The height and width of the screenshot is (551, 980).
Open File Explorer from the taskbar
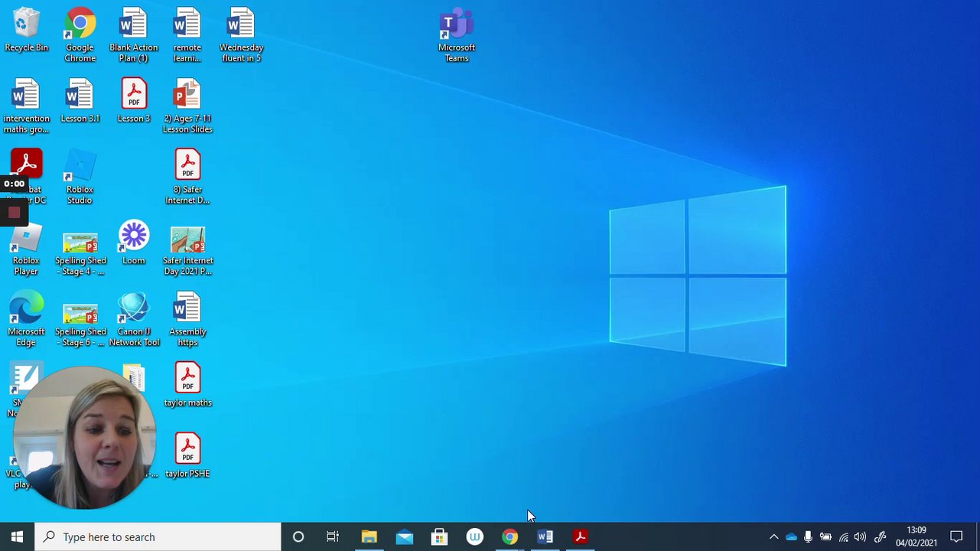click(369, 537)
